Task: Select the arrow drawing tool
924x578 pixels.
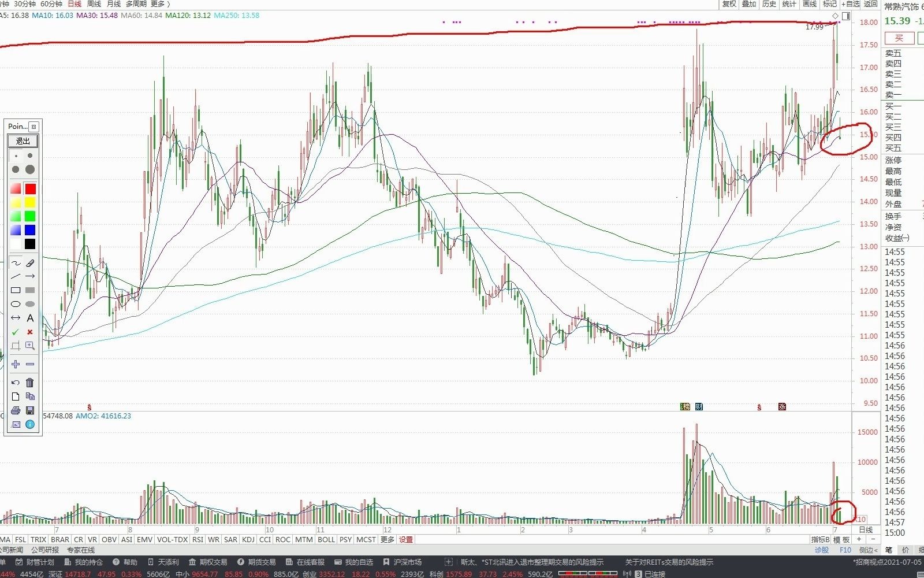Action: point(30,276)
